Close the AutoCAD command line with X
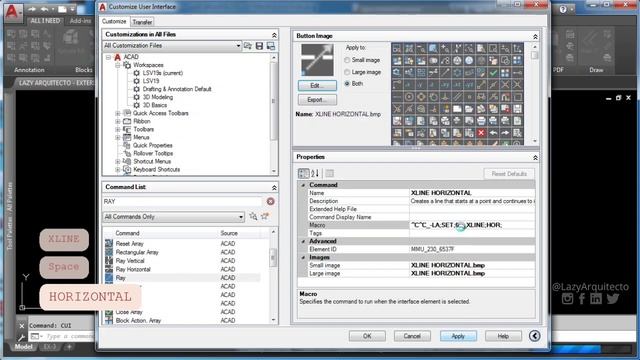This screenshot has height=360, width=640. coord(22,326)
